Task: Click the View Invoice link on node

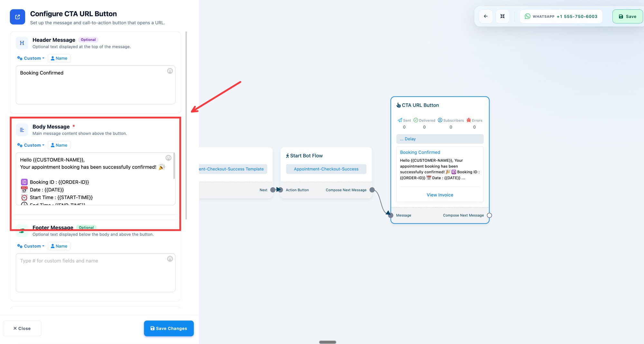Action: (440, 195)
